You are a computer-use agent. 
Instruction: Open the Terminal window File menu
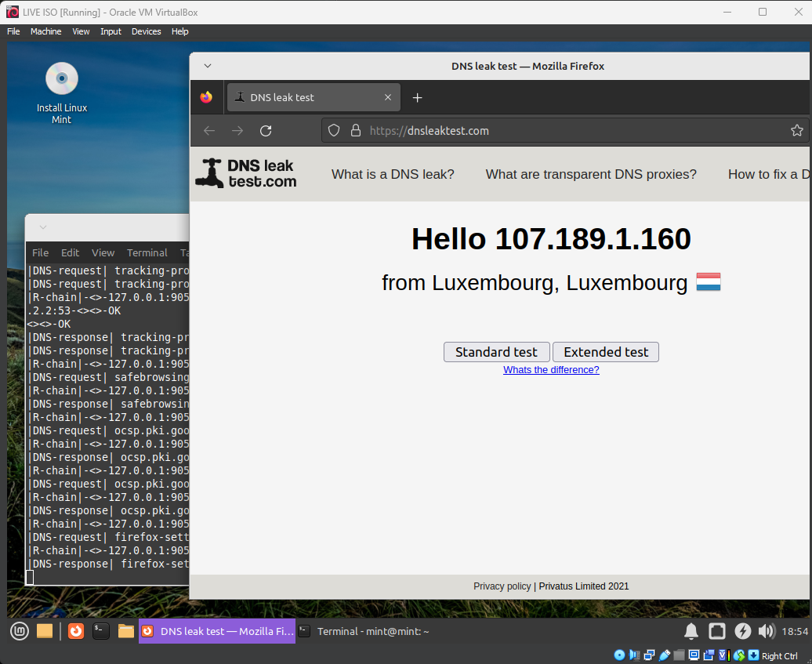click(41, 252)
